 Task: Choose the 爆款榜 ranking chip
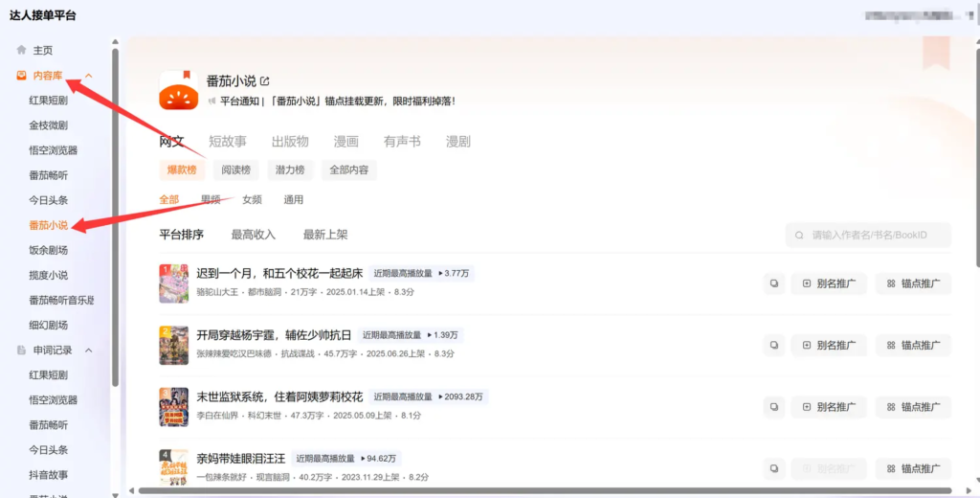pyautogui.click(x=182, y=170)
